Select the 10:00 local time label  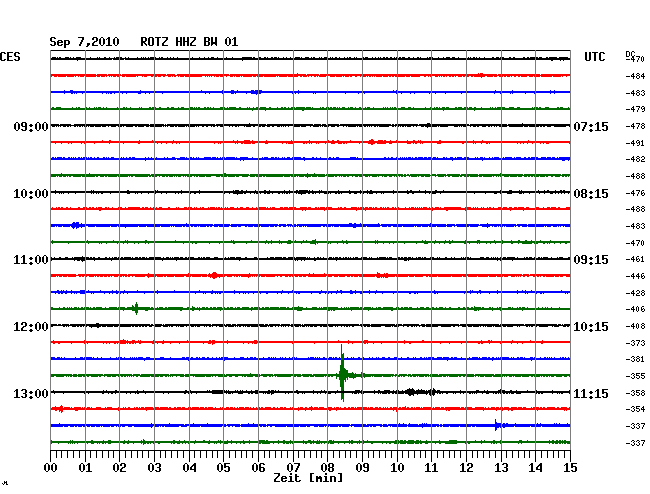(x=31, y=194)
